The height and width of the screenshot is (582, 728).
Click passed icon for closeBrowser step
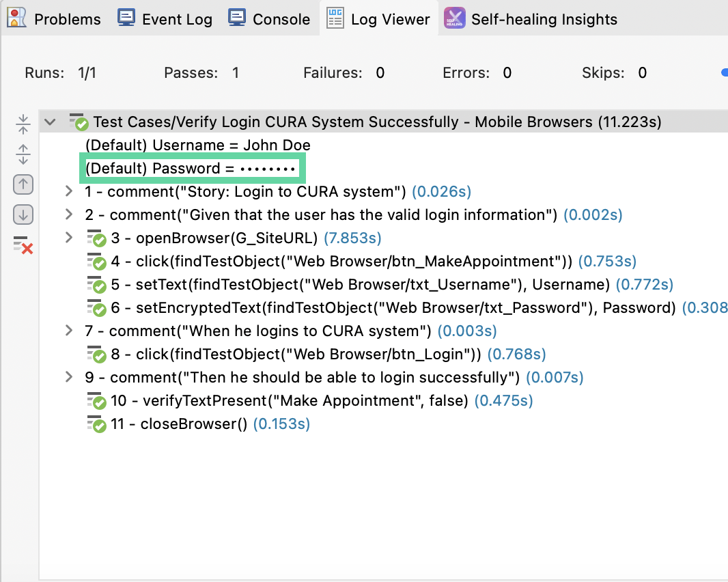pos(97,424)
